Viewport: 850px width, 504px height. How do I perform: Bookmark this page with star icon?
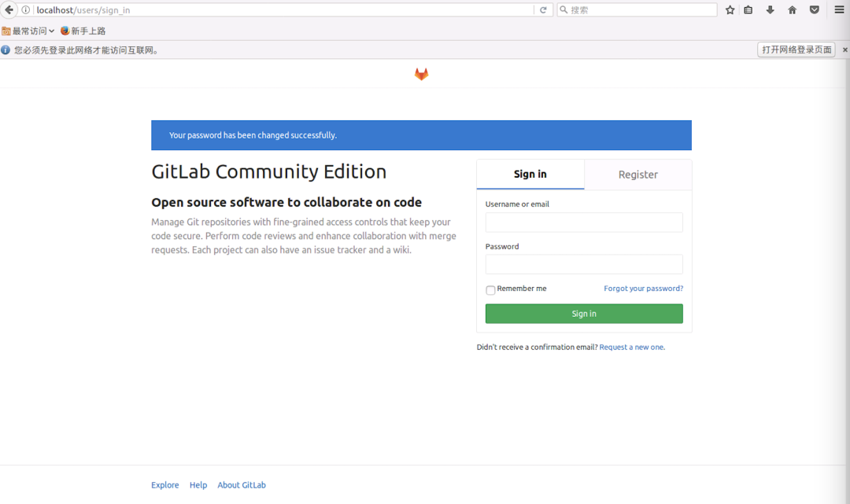(730, 9)
